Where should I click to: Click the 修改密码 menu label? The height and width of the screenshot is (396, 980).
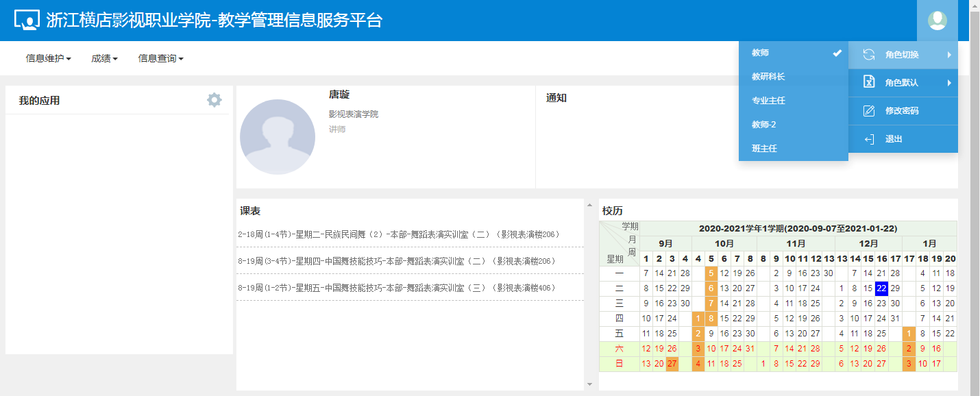[x=901, y=111]
